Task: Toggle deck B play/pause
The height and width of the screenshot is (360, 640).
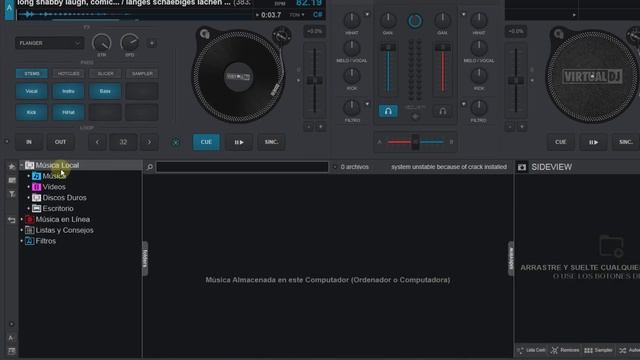Action: click(593, 142)
